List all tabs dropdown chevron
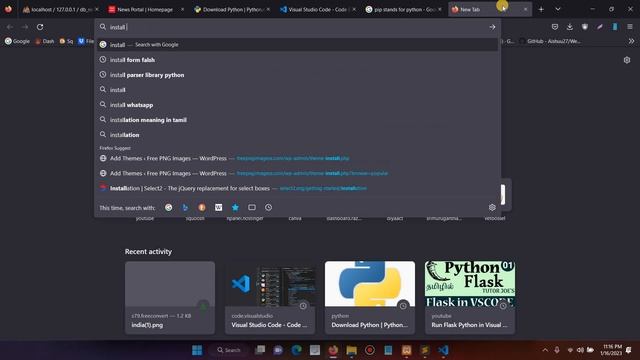 [x=558, y=9]
